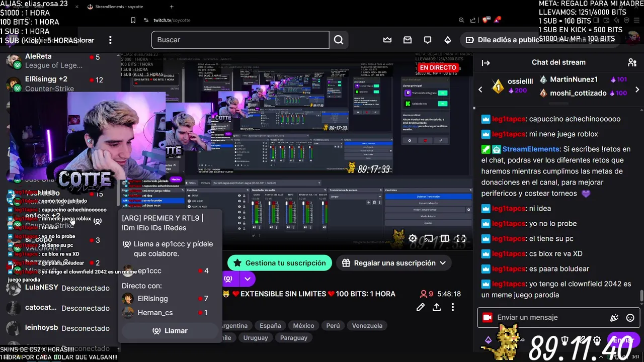Click the pencil edit stream icon

tap(421, 307)
